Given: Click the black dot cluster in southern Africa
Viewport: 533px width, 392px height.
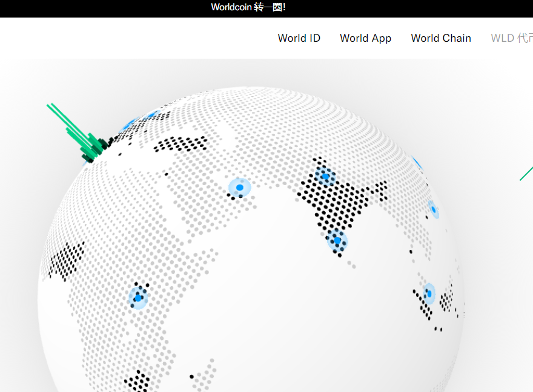Looking at the screenshot, I should (x=137, y=381).
